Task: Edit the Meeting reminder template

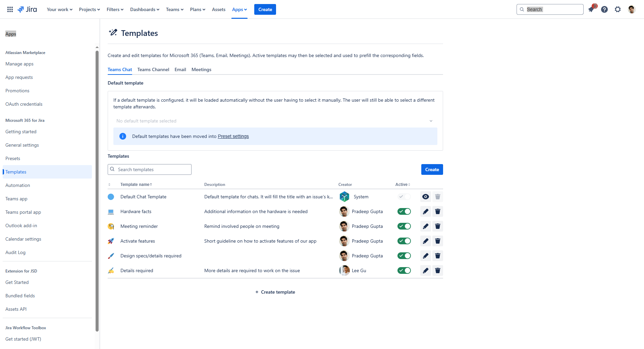Action: pyautogui.click(x=426, y=226)
